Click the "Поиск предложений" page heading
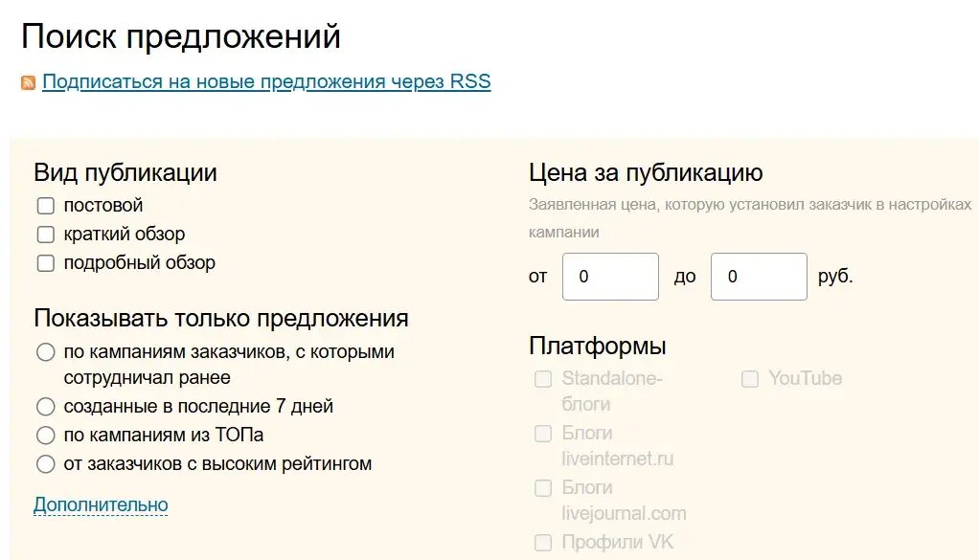Image resolution: width=979 pixels, height=560 pixels. click(x=181, y=36)
